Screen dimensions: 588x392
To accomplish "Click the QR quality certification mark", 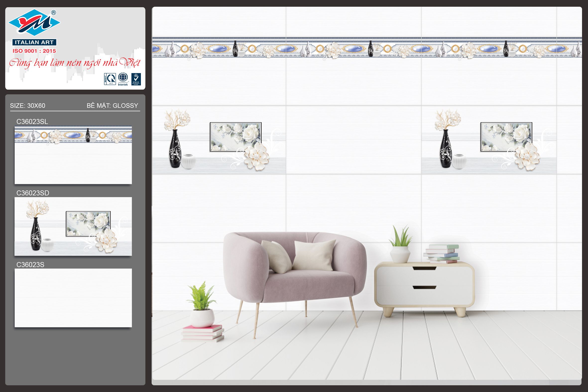I will 110,79.
